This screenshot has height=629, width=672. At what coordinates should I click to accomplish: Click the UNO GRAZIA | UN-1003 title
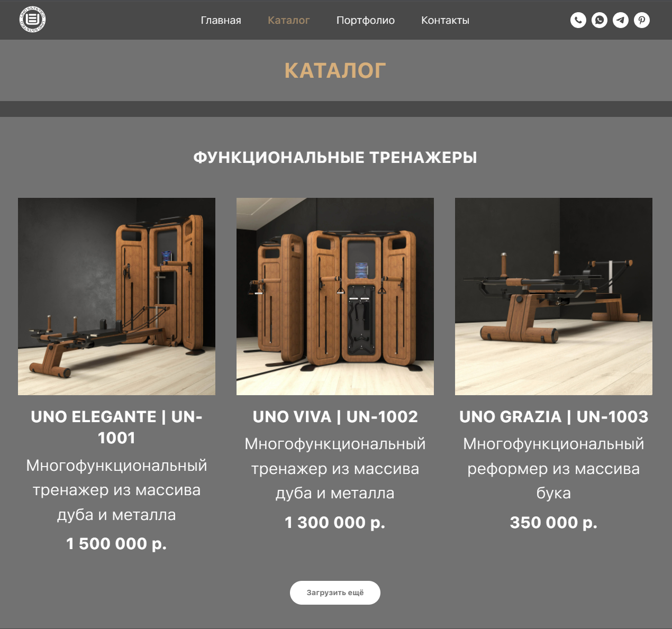pos(553,417)
